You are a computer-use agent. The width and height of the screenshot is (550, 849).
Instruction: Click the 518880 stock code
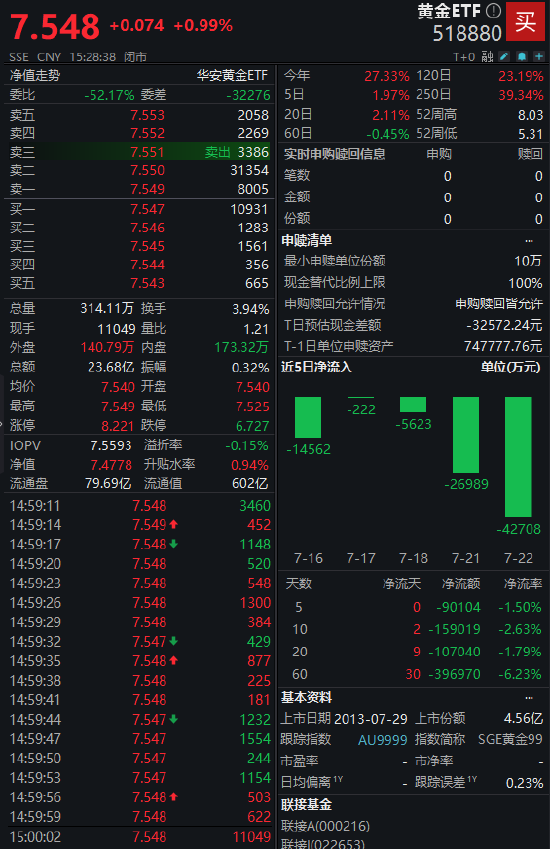click(x=467, y=34)
